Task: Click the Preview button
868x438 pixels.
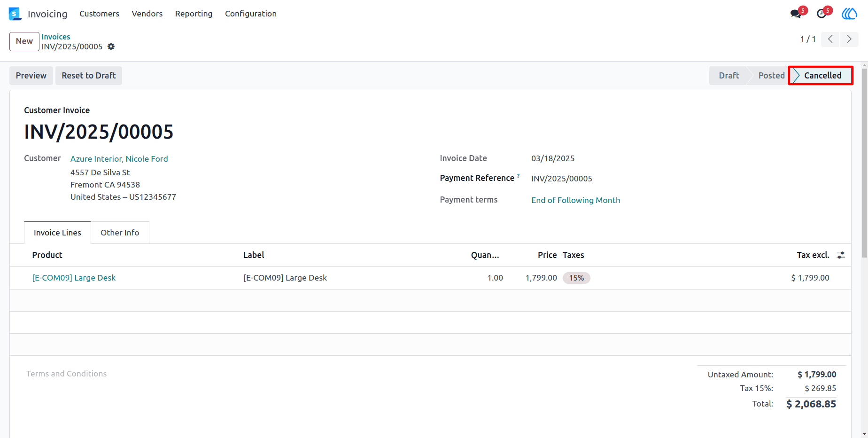Action: (31, 76)
